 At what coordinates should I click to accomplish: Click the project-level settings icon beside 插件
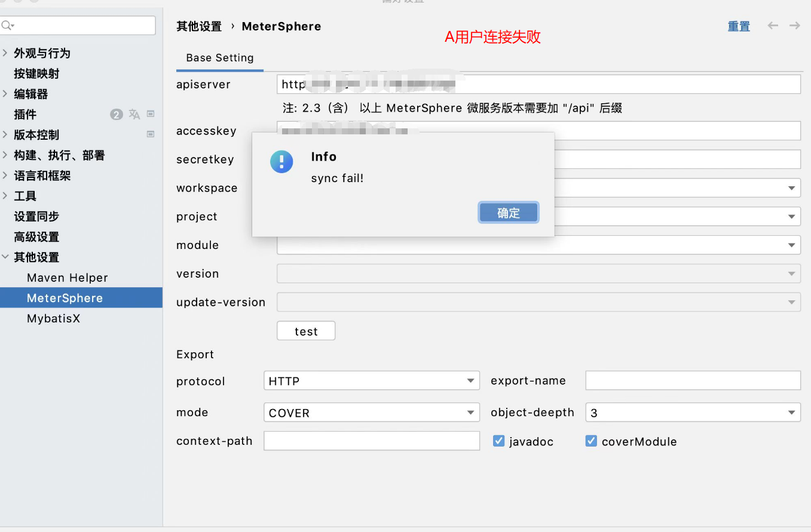[x=150, y=114]
